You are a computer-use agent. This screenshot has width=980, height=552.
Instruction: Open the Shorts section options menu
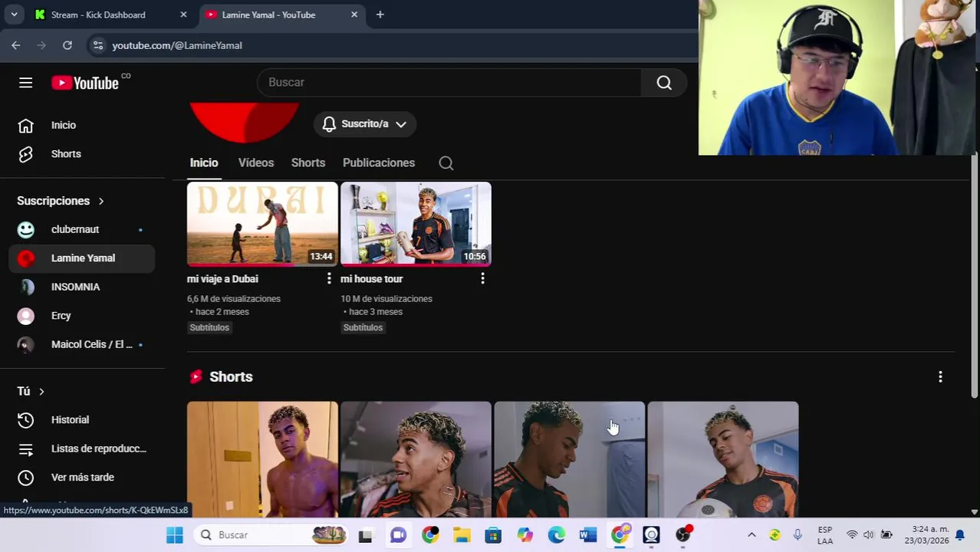coord(940,376)
